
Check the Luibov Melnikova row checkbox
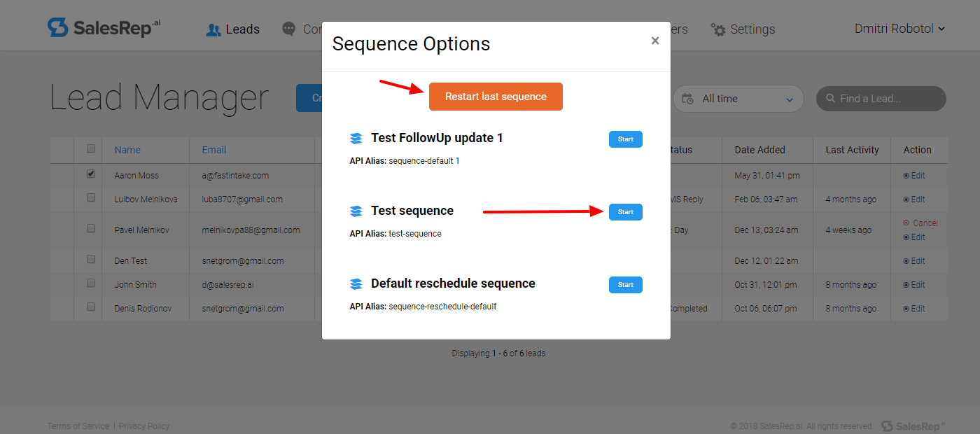(91, 198)
